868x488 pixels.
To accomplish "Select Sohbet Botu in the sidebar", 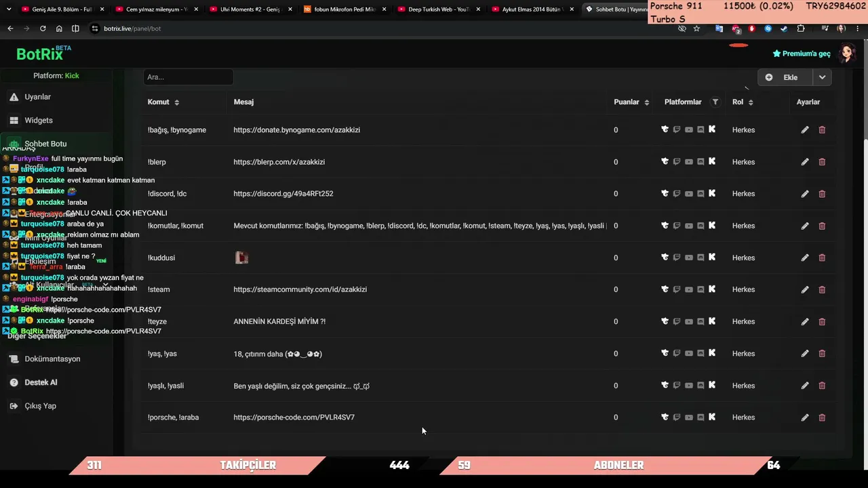I will 45,144.
